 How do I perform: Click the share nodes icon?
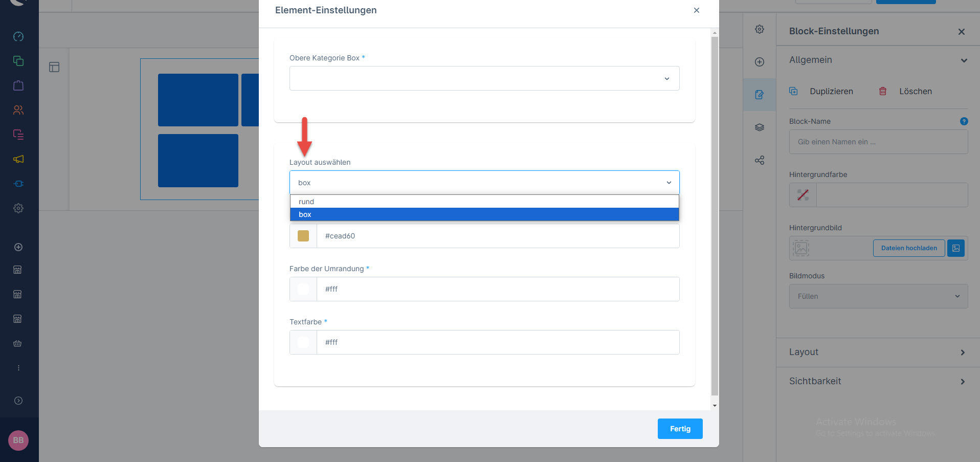(x=760, y=160)
